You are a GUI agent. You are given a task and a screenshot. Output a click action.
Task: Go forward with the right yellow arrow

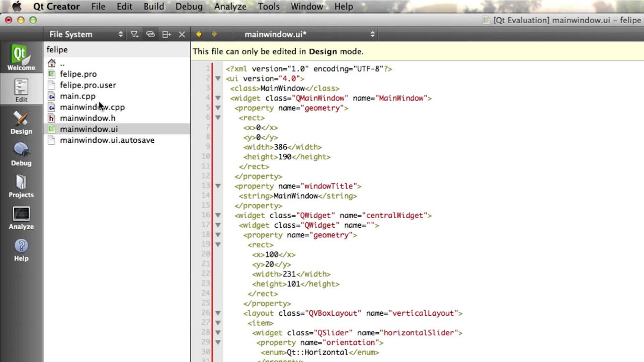point(214,34)
